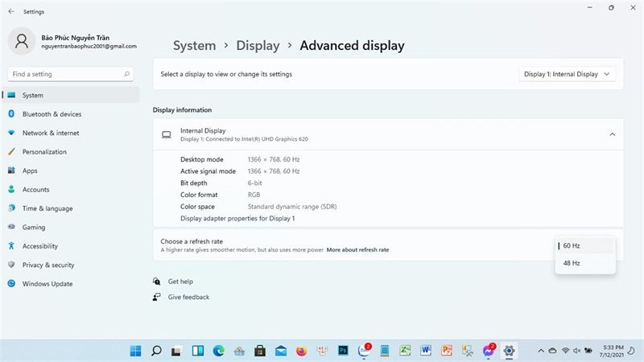Open More about refresh rate link
The width and height of the screenshot is (644, 362).
[x=357, y=250]
